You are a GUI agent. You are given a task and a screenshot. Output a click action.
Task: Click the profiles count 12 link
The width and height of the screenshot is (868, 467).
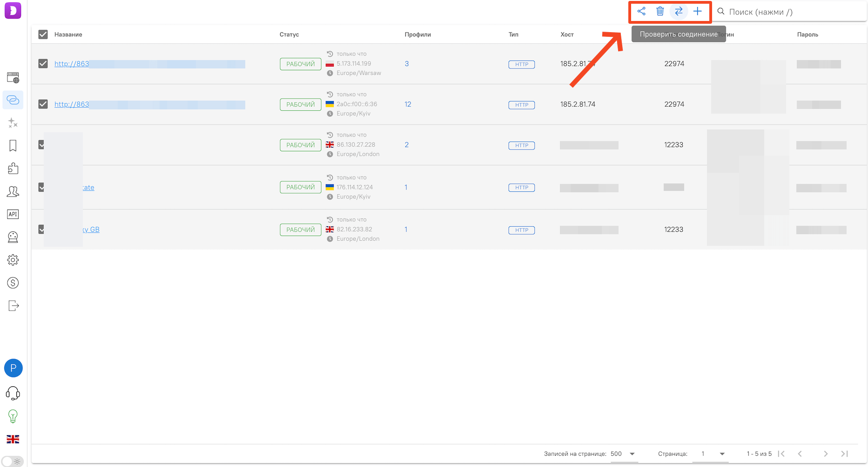408,104
